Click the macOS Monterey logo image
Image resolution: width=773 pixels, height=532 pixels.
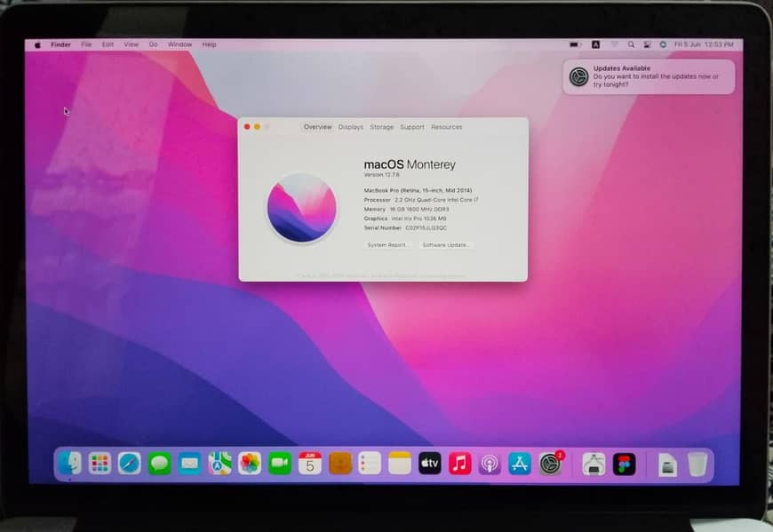pos(302,207)
